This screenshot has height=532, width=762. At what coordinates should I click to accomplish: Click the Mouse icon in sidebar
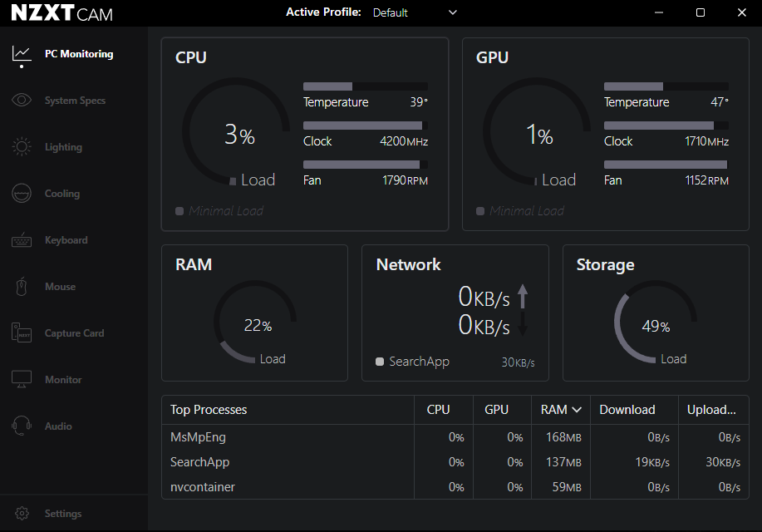(22, 287)
